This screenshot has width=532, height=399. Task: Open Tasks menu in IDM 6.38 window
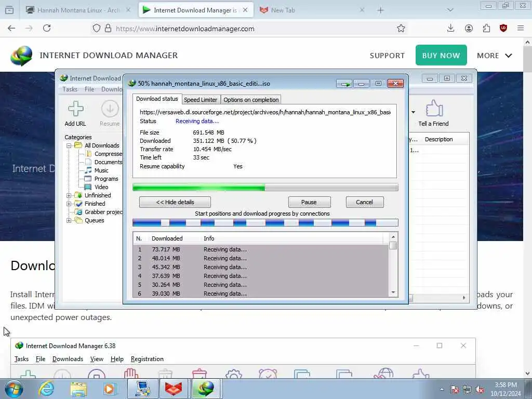(x=21, y=359)
